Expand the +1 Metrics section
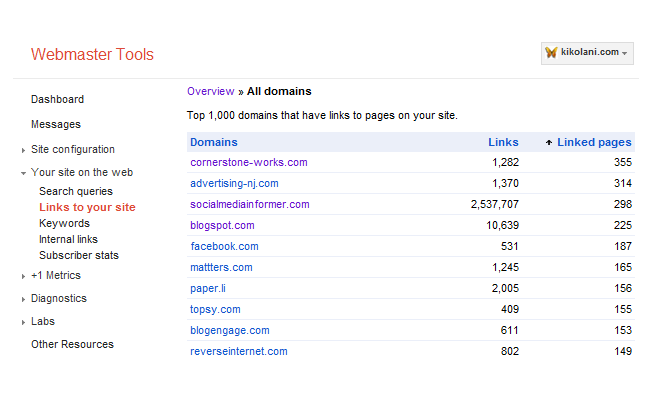Screen dimensions: 652x400 tap(23, 276)
